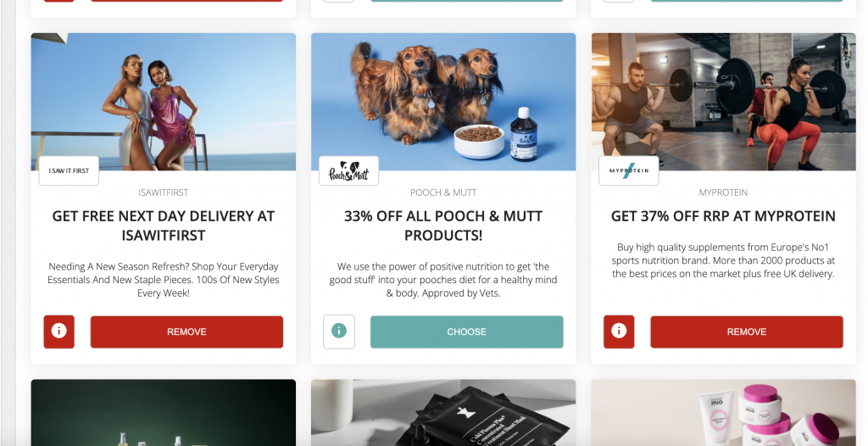Click the Get Free Next Day Delivery heading
The height and width of the screenshot is (446, 868).
[x=164, y=226]
